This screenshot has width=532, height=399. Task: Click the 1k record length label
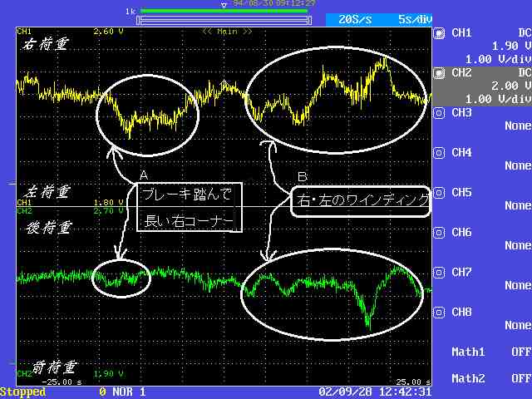click(x=131, y=12)
